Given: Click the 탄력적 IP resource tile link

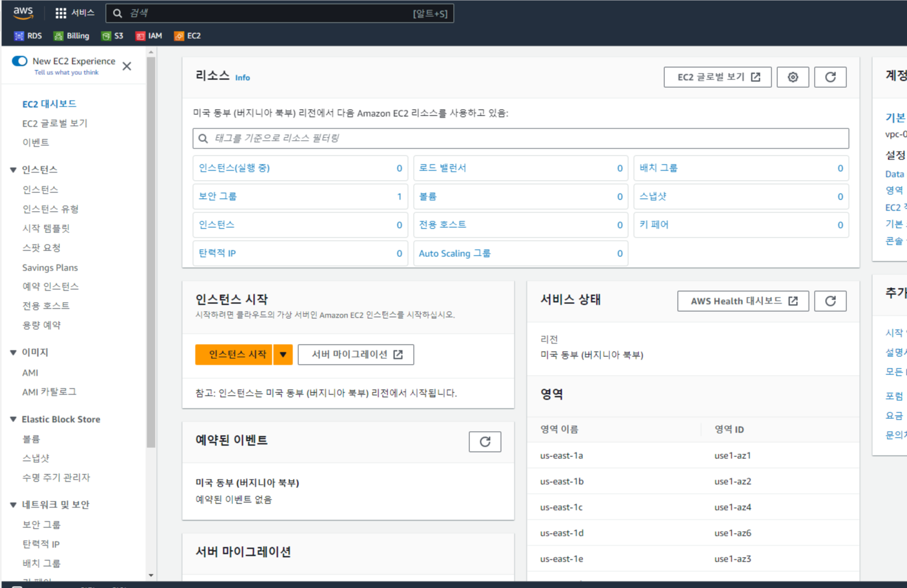Looking at the screenshot, I should 217,253.
